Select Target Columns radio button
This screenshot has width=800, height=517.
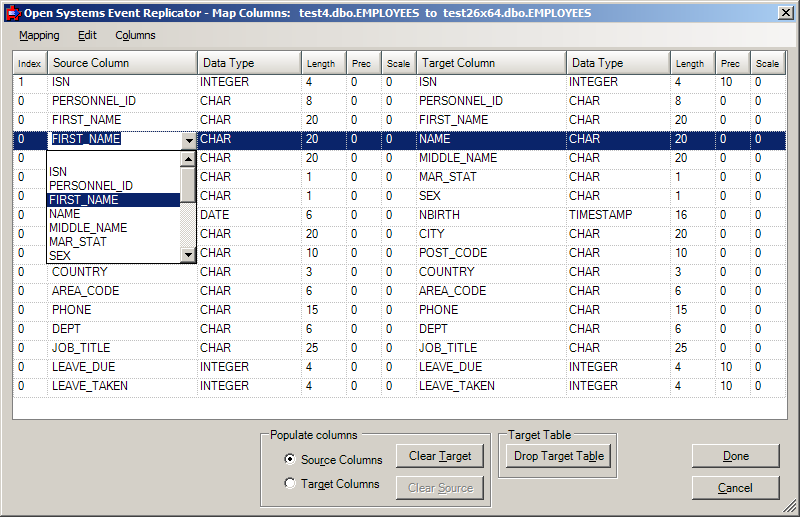pos(290,483)
